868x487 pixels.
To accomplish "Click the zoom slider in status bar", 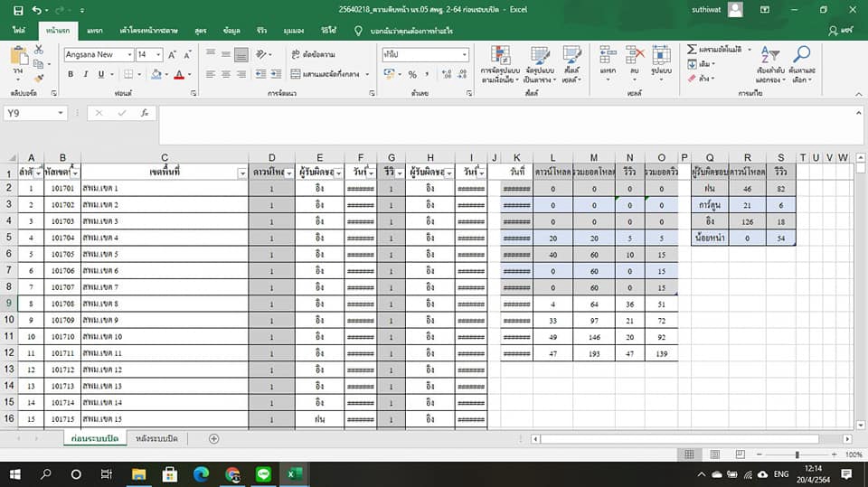I will coord(797,454).
